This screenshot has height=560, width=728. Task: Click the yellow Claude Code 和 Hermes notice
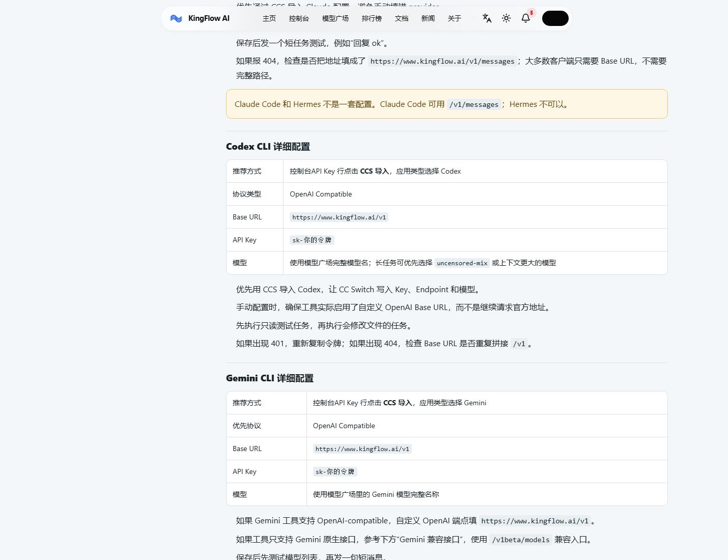click(x=447, y=104)
